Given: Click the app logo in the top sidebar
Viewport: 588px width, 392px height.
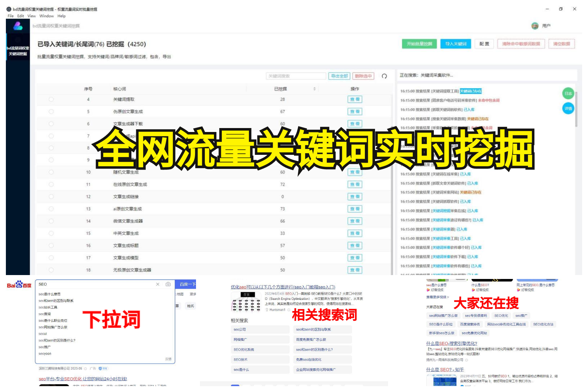Looking at the screenshot, I should tap(18, 26).
